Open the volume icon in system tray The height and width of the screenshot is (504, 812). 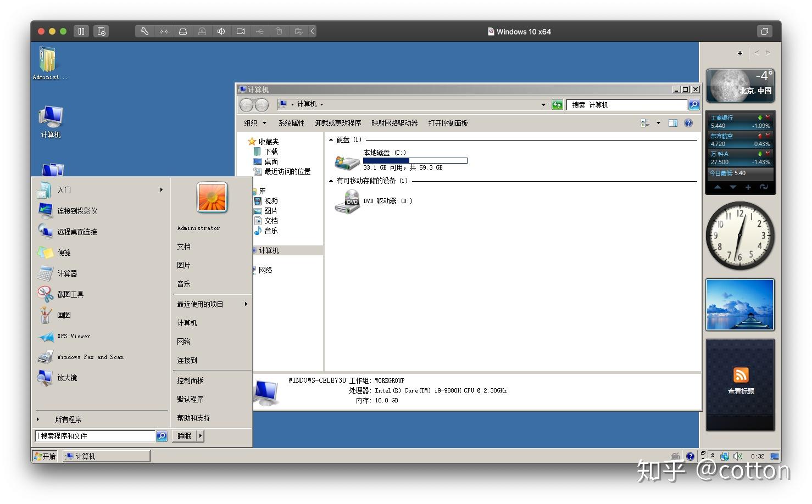737,456
